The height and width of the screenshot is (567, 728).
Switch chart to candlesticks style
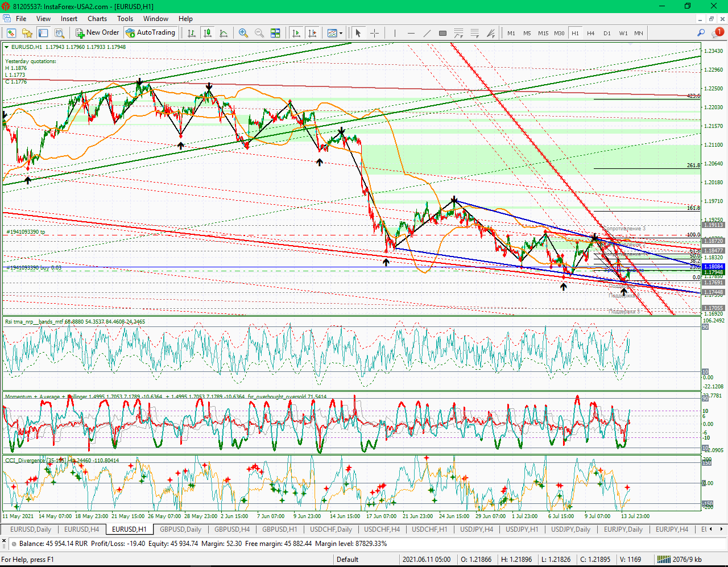tap(208, 33)
